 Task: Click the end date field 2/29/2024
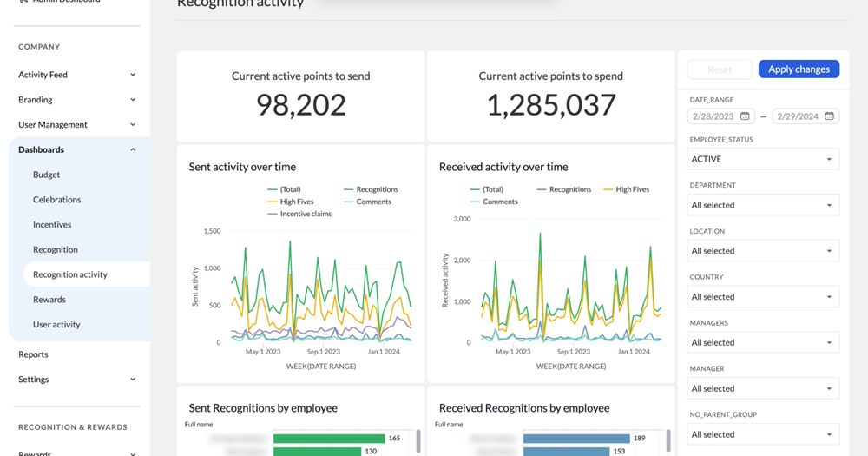(x=806, y=116)
